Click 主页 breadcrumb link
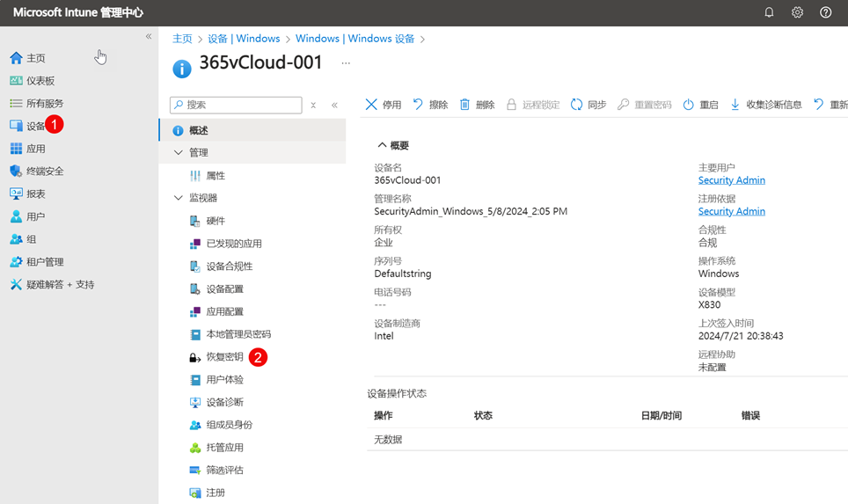The width and height of the screenshot is (848, 504). pos(182,39)
